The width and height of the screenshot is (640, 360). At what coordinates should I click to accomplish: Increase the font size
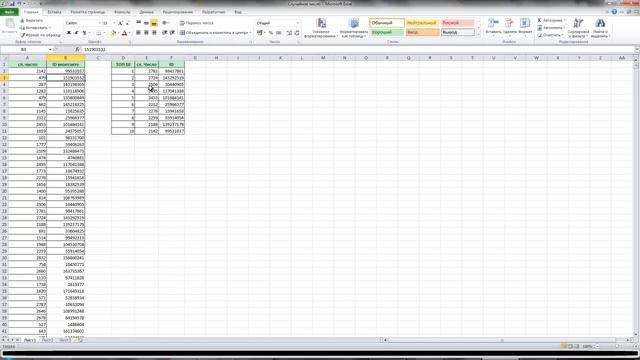point(120,23)
